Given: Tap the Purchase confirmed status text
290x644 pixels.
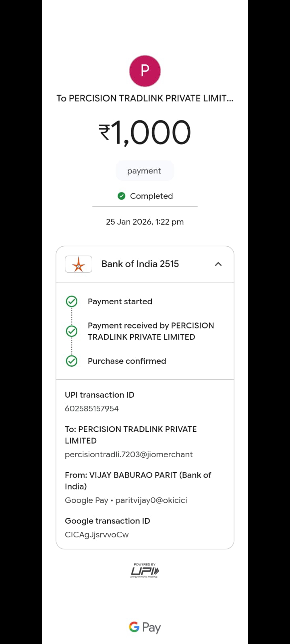Looking at the screenshot, I should tap(127, 361).
